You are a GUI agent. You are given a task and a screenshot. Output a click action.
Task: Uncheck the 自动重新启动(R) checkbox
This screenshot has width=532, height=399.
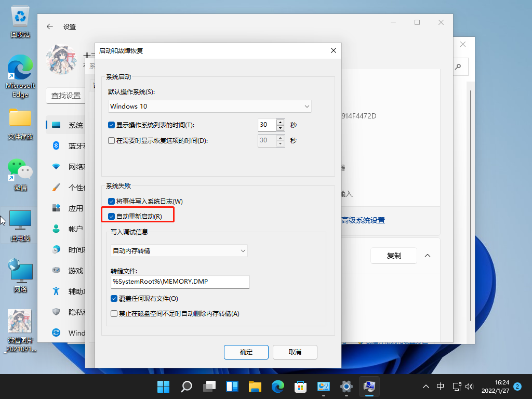coord(111,216)
